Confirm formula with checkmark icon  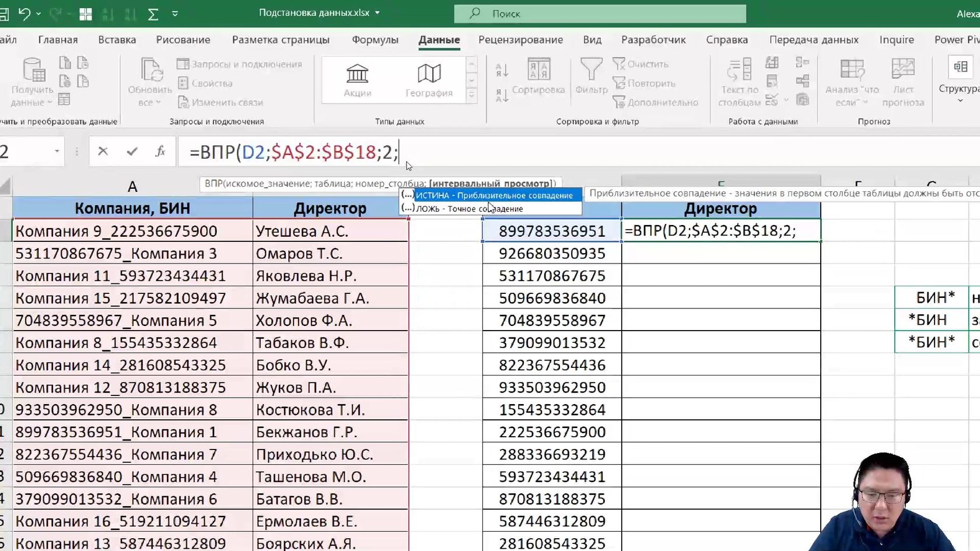[132, 152]
